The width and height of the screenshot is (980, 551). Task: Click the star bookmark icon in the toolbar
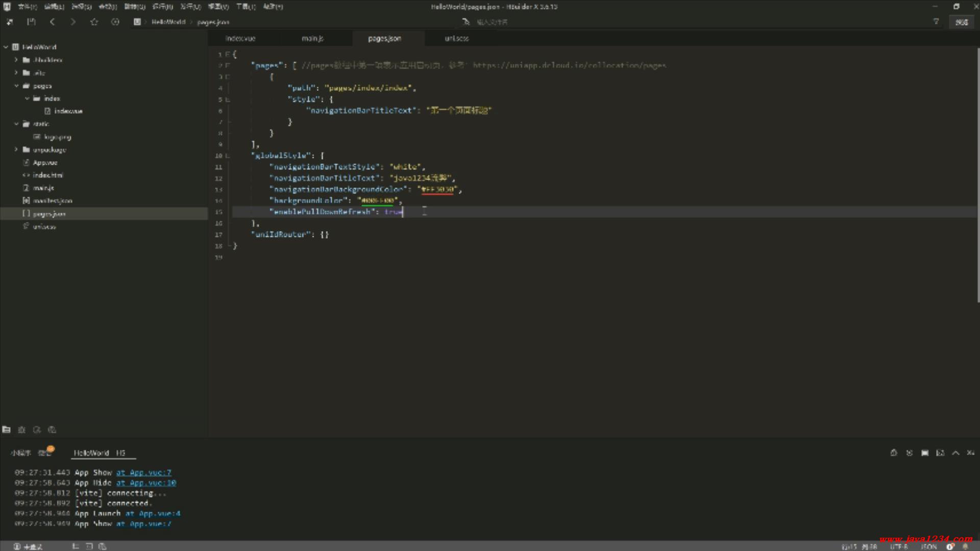pyautogui.click(x=94, y=22)
